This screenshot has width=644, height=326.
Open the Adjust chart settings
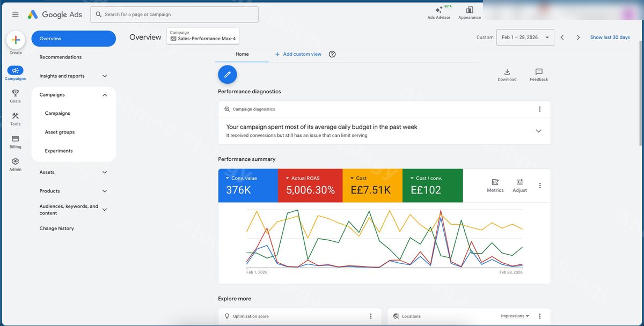519,186
